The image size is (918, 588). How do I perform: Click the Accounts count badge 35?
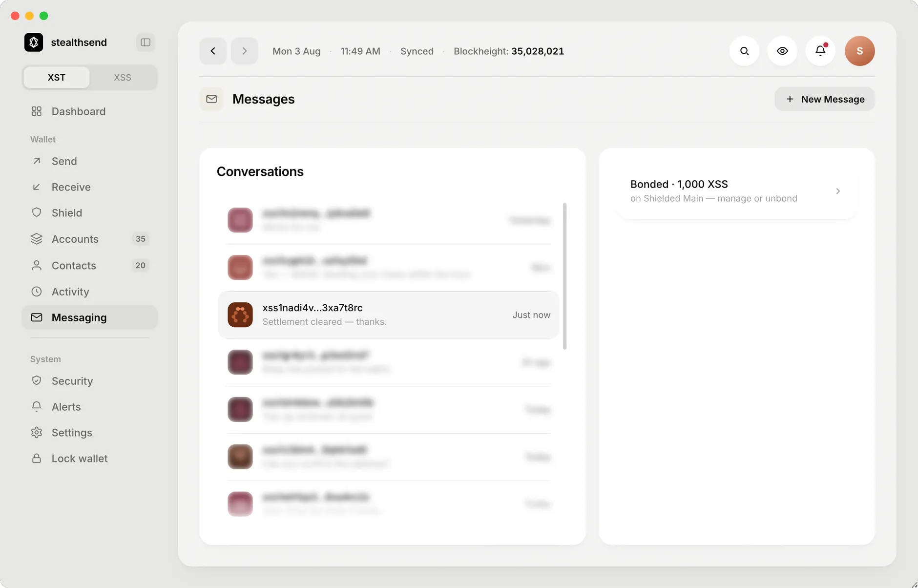click(x=141, y=239)
